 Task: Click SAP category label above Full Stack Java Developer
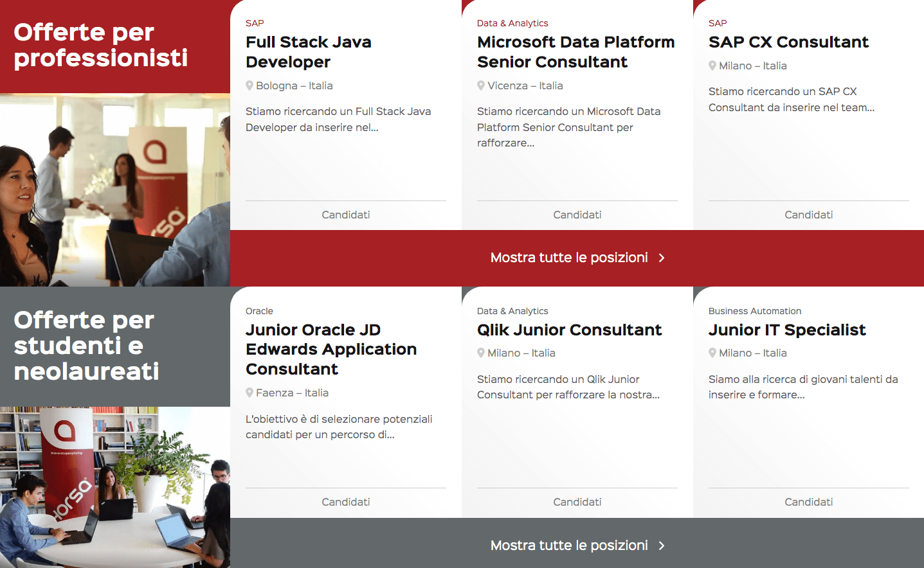(x=255, y=23)
